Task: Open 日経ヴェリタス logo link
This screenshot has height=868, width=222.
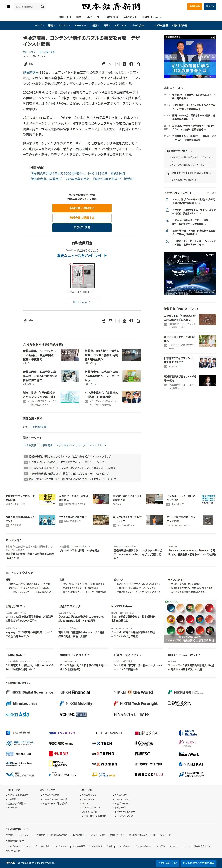Action: [x=179, y=704]
